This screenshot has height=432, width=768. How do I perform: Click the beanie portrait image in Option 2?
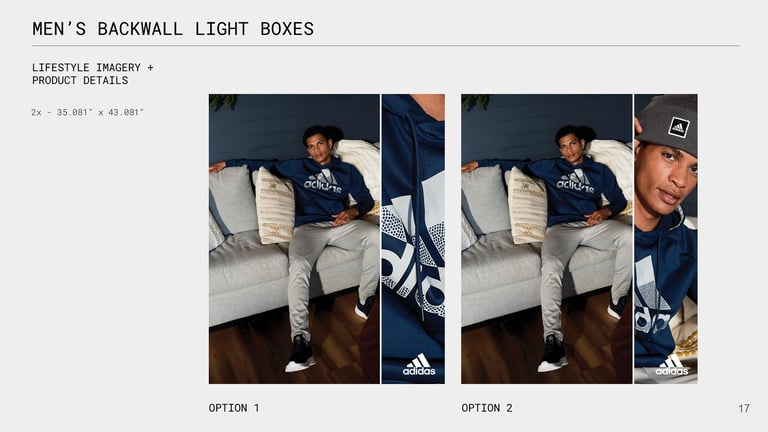tap(666, 239)
